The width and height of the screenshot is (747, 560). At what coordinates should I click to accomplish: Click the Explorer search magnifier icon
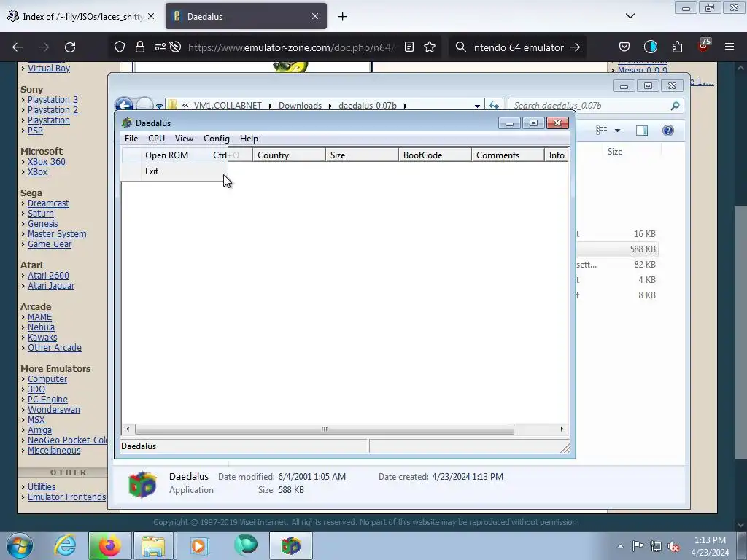[675, 106]
